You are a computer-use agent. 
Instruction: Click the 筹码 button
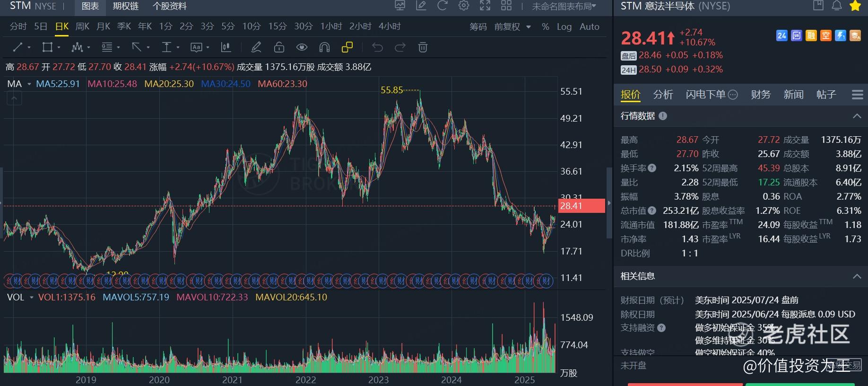pyautogui.click(x=477, y=27)
